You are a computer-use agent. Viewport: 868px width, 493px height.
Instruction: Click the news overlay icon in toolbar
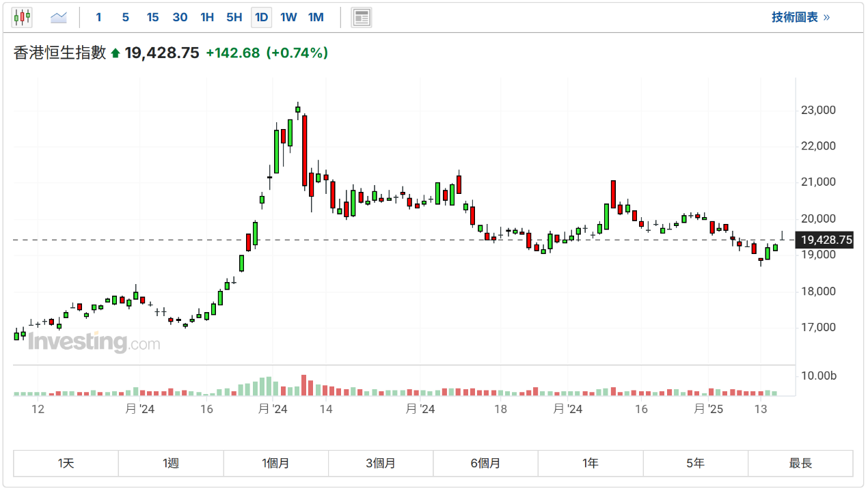pyautogui.click(x=362, y=17)
